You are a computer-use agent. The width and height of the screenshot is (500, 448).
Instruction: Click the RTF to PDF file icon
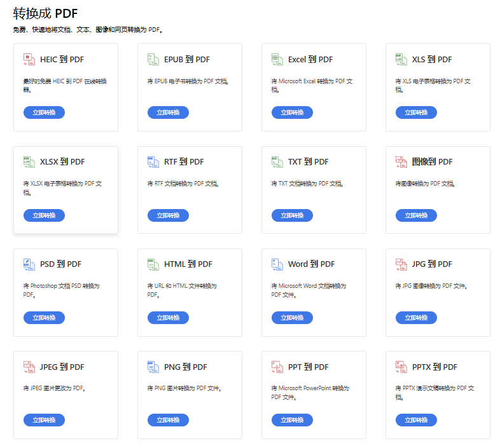click(153, 162)
